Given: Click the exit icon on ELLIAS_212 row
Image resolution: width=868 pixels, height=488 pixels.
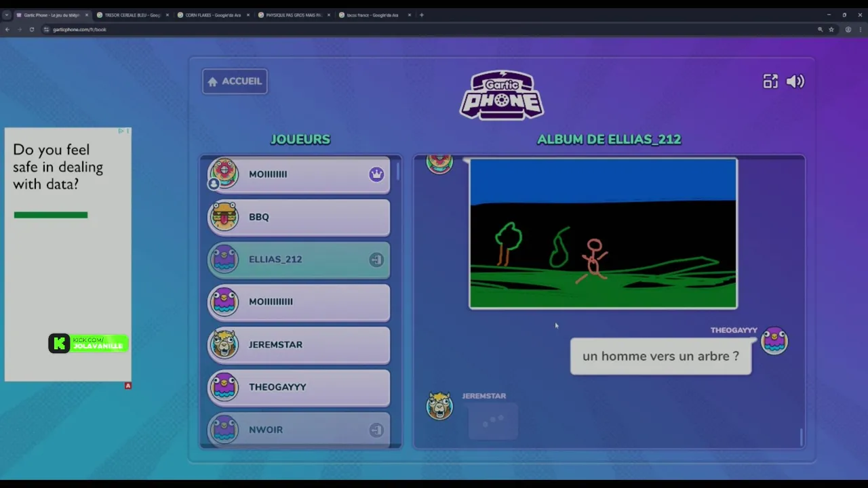Looking at the screenshot, I should tap(376, 260).
